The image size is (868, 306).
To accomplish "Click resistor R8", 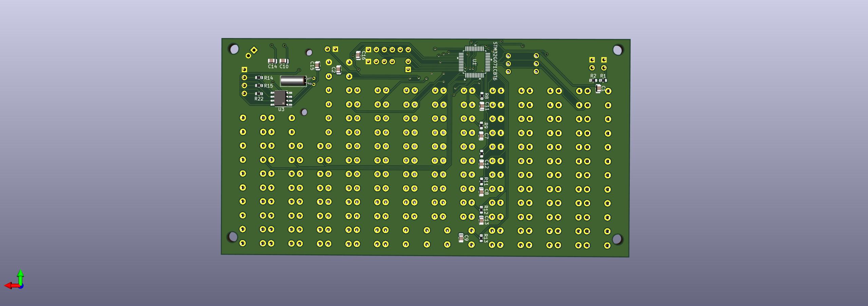I will point(482,96).
